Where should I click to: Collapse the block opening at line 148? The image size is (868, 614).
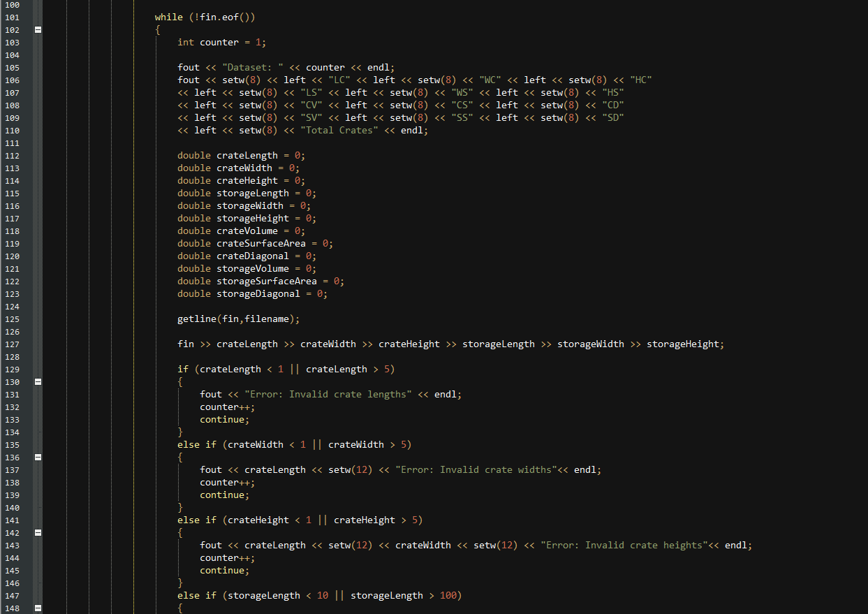click(x=38, y=608)
